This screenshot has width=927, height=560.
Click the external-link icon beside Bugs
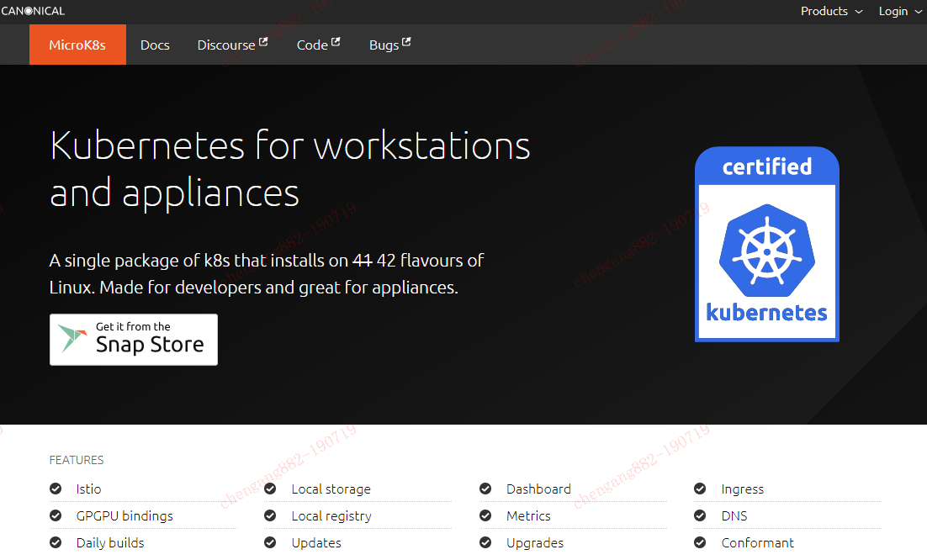[x=406, y=42]
